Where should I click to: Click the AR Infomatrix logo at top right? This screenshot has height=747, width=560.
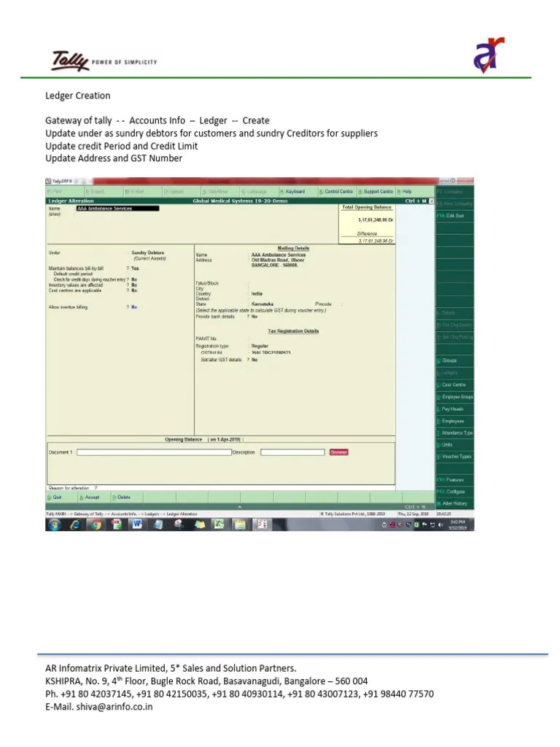pyautogui.click(x=489, y=55)
